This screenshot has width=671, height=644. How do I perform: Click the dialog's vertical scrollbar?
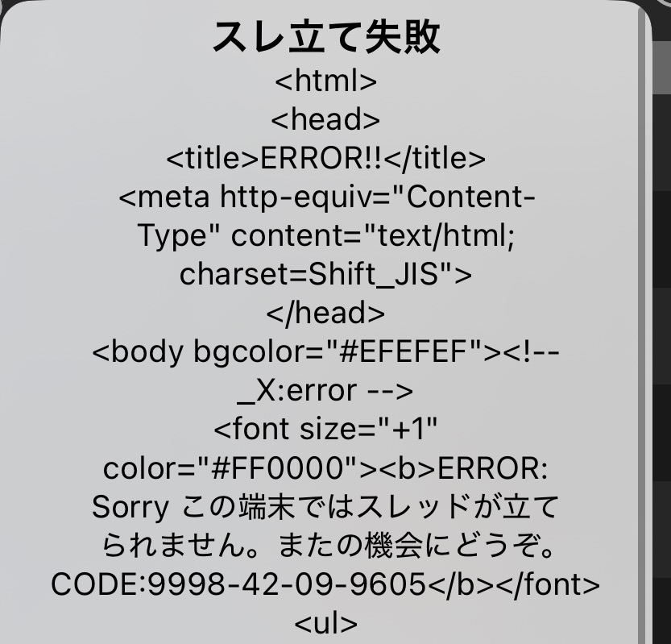(x=641, y=326)
